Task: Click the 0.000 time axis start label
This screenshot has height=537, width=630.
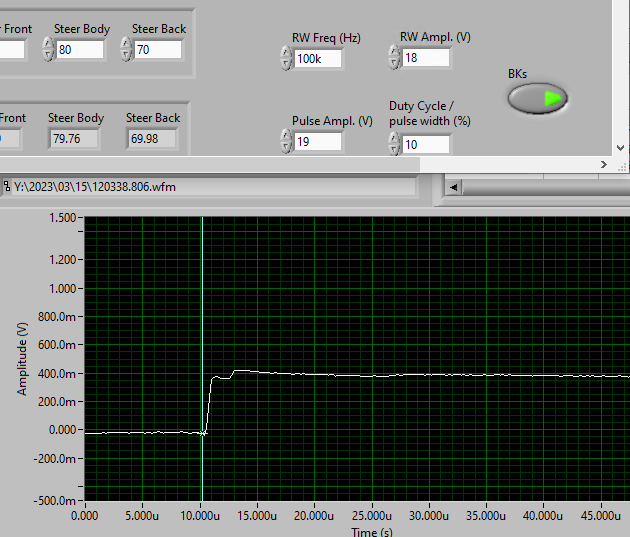Action: [84, 516]
